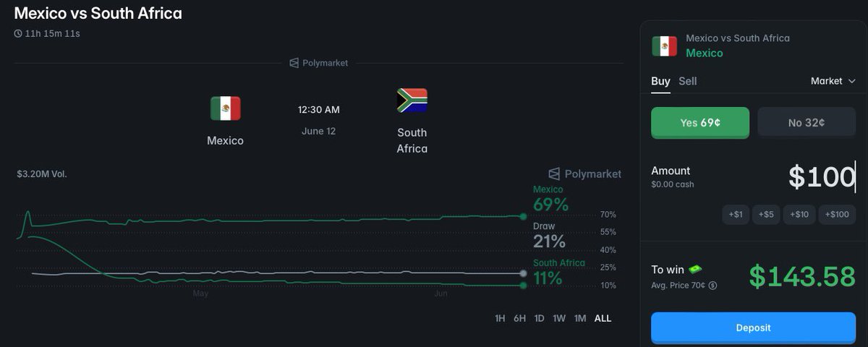
Task: Add $10 to the amount
Action: (x=799, y=214)
